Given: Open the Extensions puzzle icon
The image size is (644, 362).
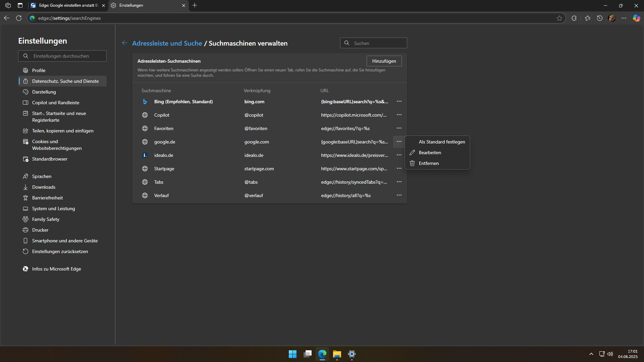Looking at the screenshot, I should tap(574, 18).
